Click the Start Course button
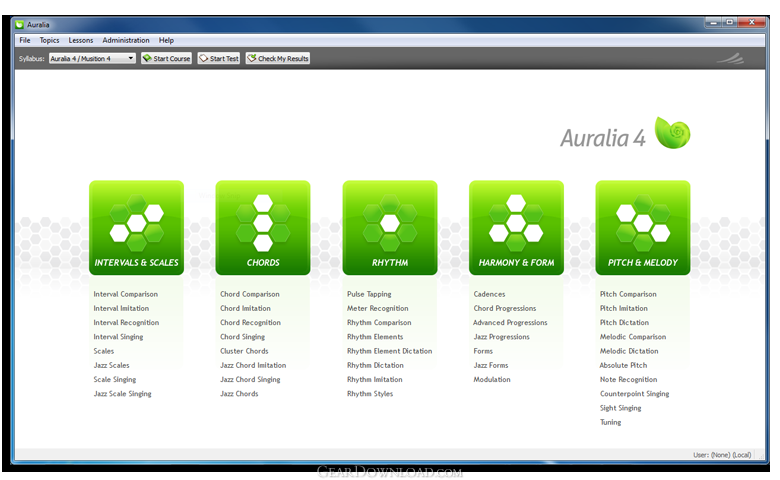Viewport: 780px width, 480px height. pyautogui.click(x=166, y=59)
